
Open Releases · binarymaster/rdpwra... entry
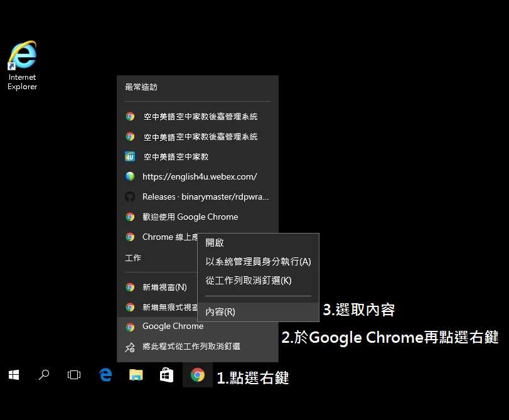(x=197, y=197)
